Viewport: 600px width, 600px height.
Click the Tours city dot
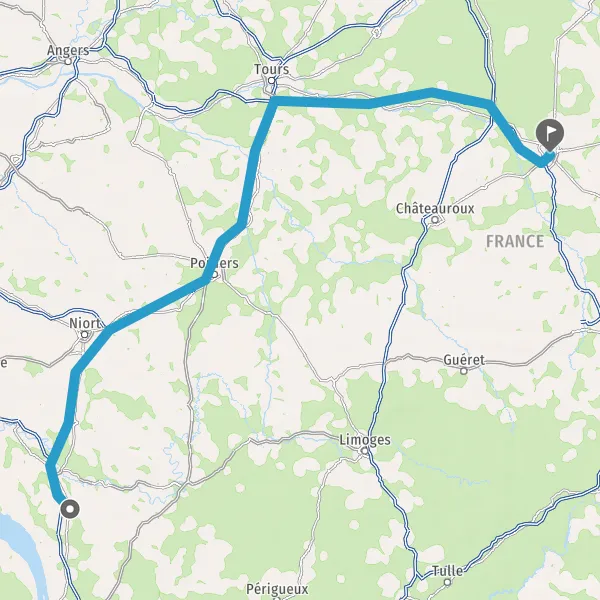coord(271,80)
